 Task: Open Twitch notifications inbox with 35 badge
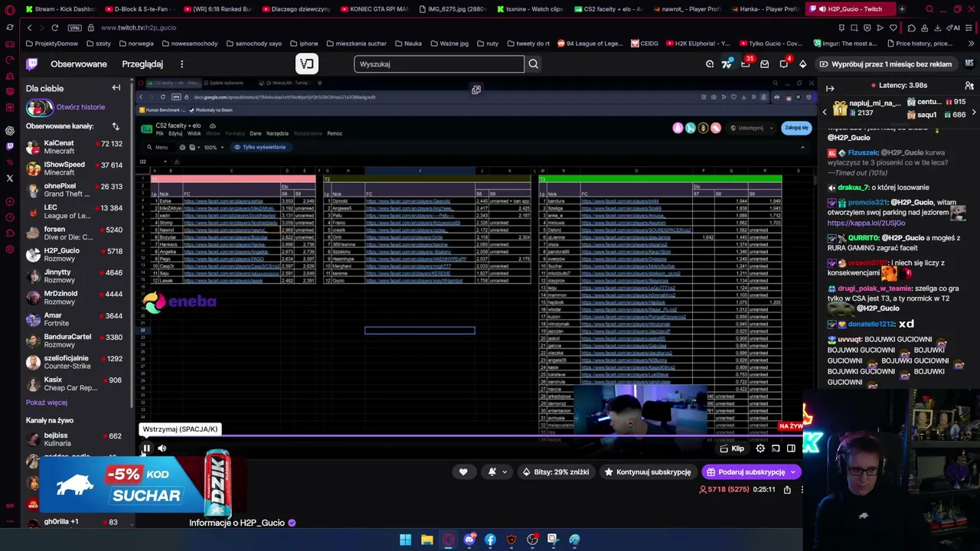[746, 64]
